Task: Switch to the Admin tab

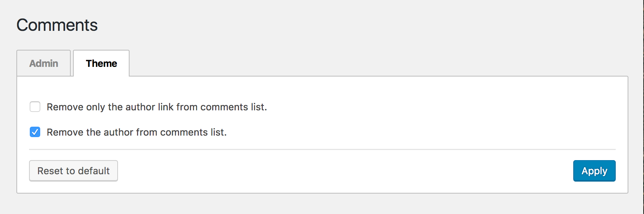Action: click(44, 64)
